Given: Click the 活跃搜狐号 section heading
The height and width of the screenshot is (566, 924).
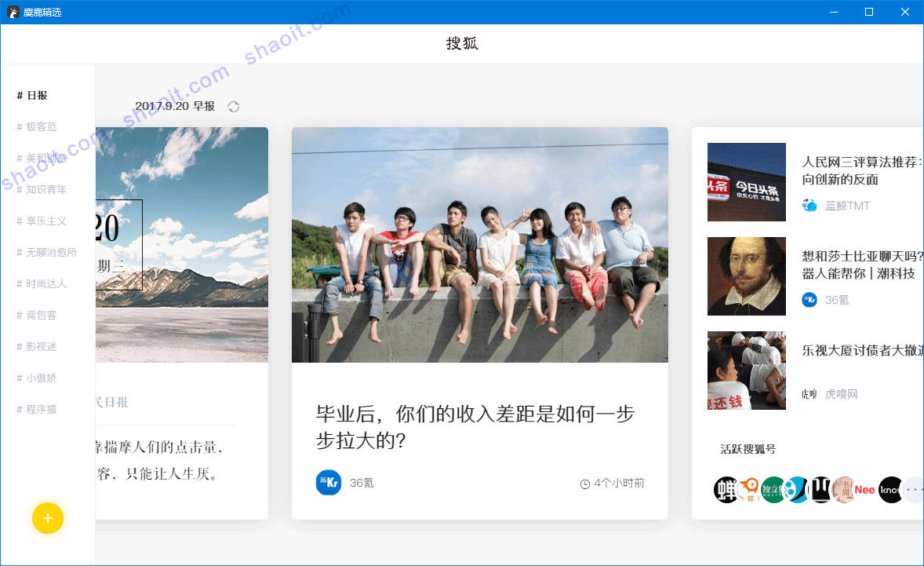Looking at the screenshot, I should coord(748,449).
